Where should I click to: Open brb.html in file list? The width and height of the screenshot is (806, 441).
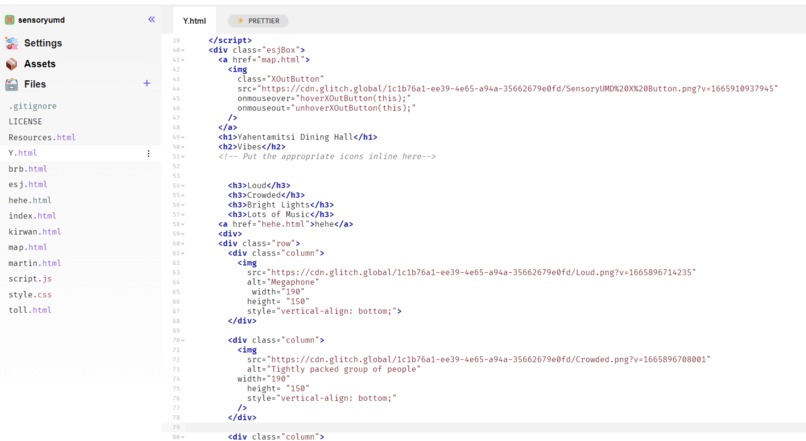click(x=27, y=169)
